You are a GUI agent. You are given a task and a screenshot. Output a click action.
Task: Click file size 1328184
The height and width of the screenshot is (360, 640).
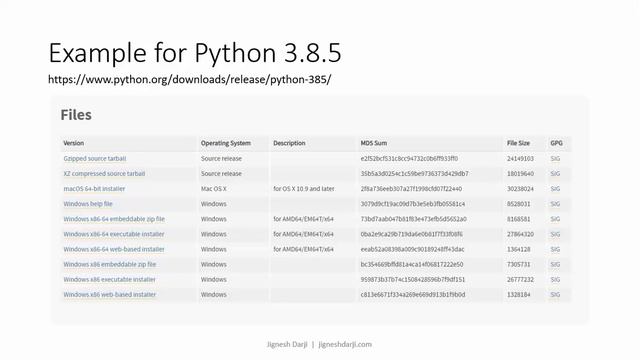click(x=519, y=294)
